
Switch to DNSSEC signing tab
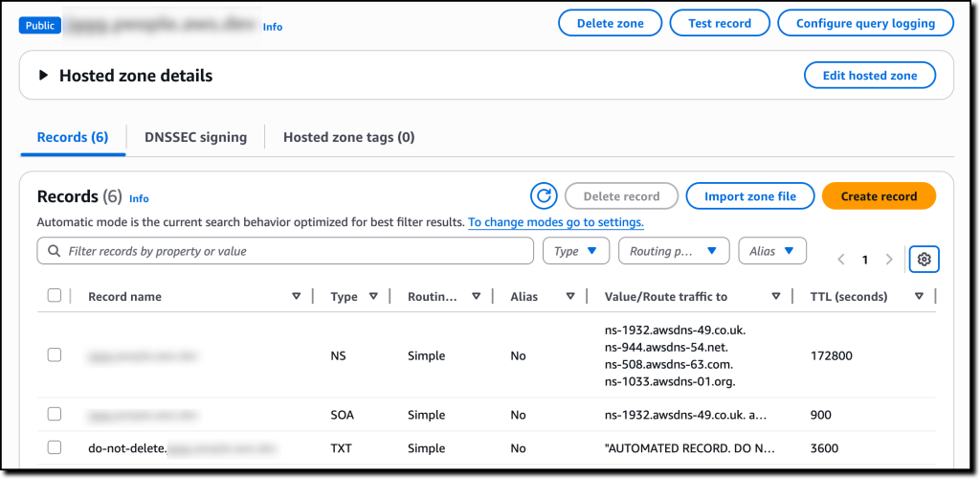pyautogui.click(x=195, y=137)
